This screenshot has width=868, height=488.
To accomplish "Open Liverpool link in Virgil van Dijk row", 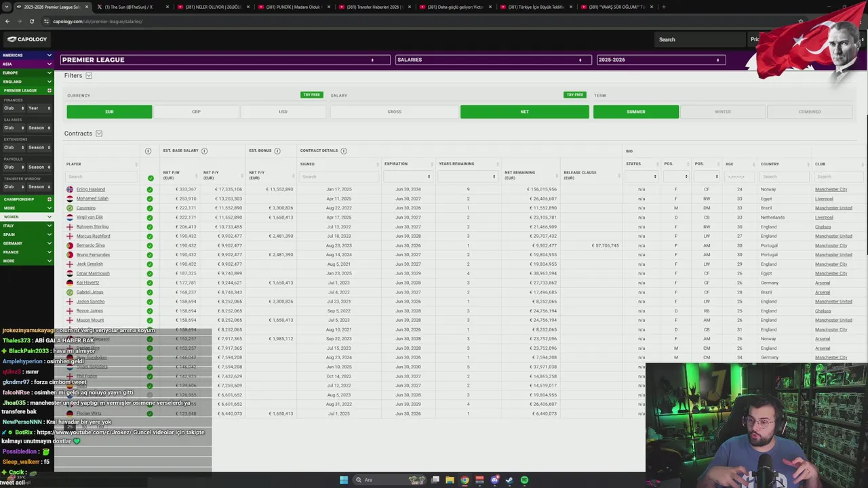I will click(824, 218).
